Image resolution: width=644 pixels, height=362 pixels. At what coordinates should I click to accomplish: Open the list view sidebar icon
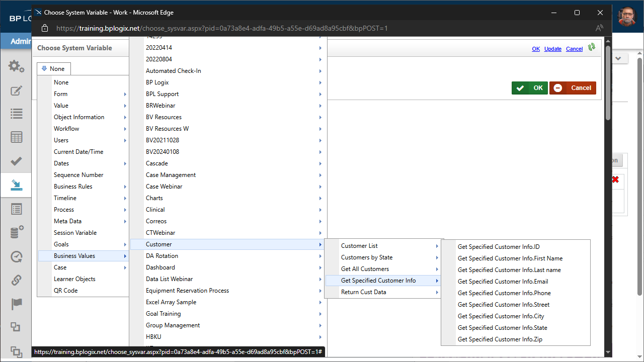[x=16, y=114]
